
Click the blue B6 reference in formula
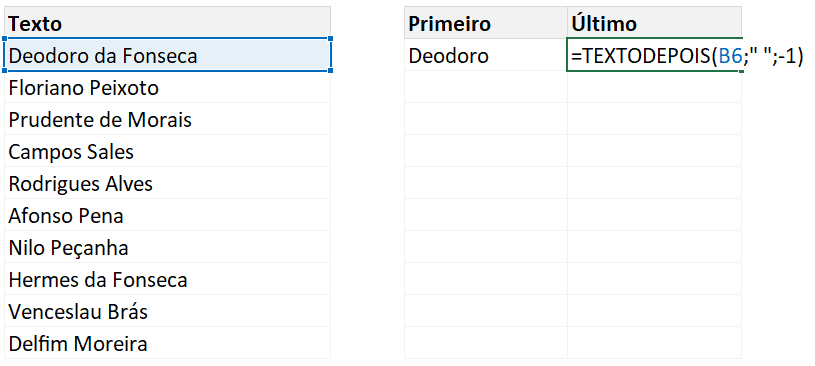tap(730, 55)
